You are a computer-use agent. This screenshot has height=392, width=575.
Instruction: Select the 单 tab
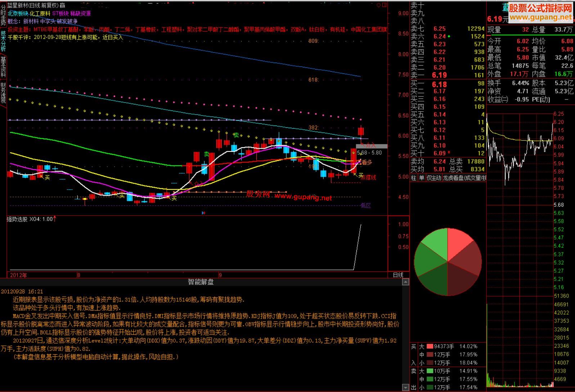421,178
